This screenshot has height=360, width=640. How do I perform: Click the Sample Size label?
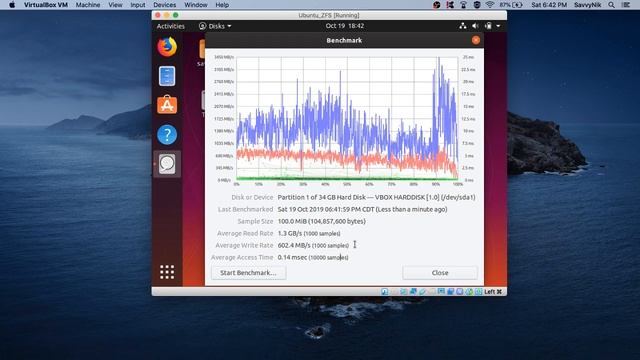255,221
